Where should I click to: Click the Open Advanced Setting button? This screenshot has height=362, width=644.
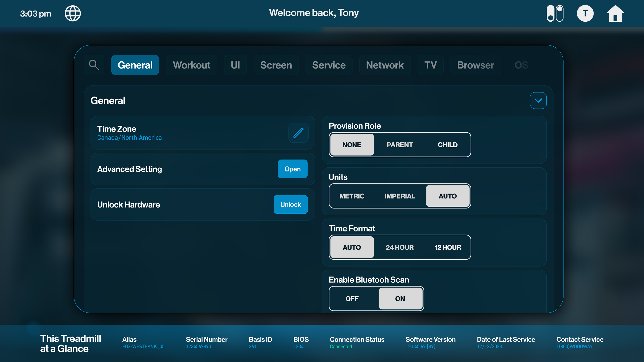click(x=292, y=169)
